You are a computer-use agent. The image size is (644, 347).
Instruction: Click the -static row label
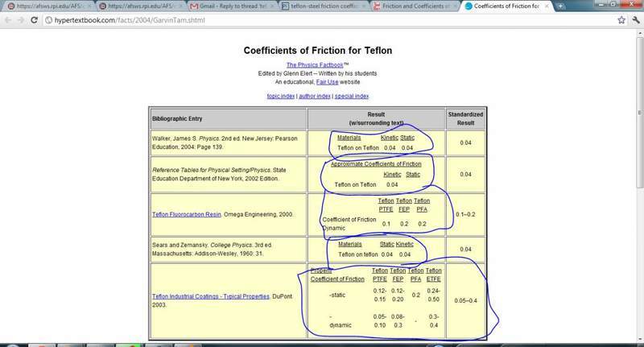pos(337,295)
